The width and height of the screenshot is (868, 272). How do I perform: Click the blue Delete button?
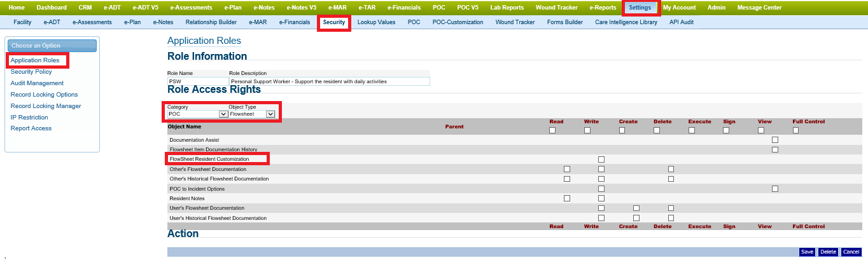pyautogui.click(x=828, y=252)
